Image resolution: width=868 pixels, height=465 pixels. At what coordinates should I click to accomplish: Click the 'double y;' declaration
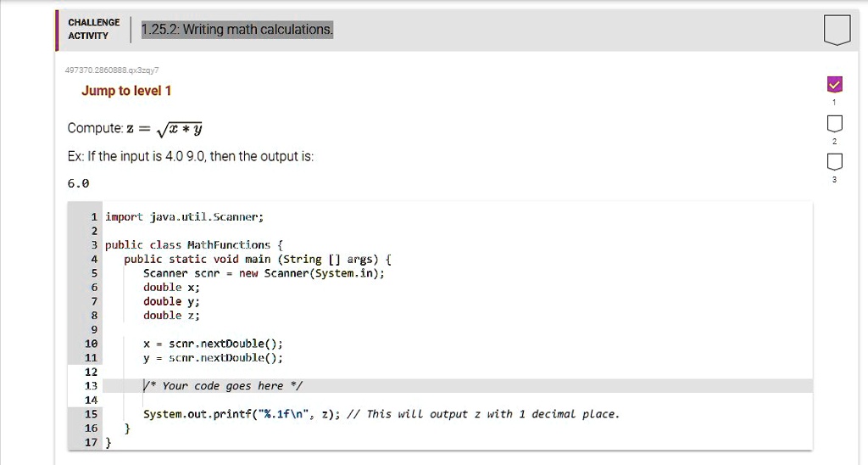point(171,301)
